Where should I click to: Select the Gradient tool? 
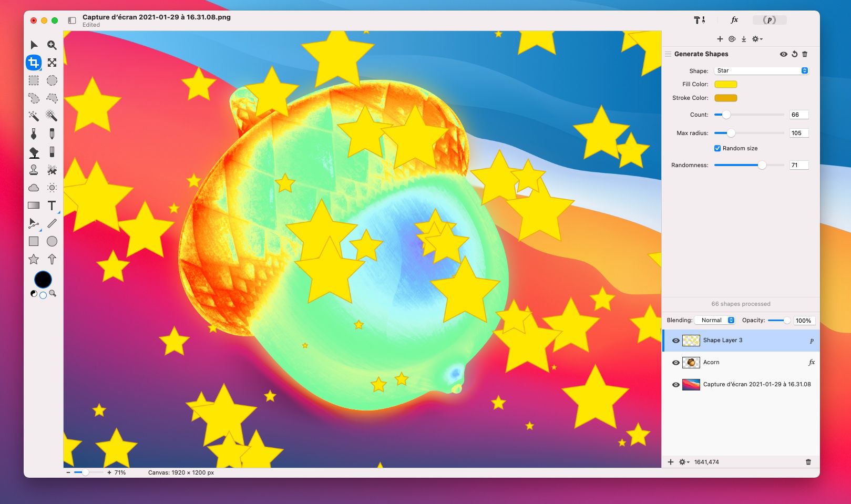pos(34,205)
